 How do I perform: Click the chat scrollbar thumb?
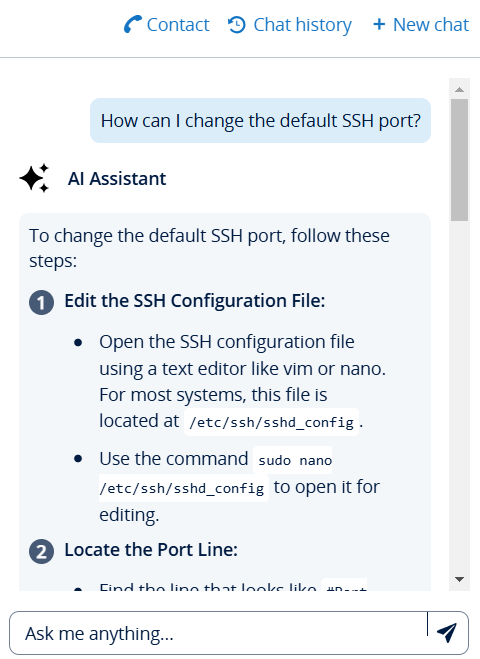(x=459, y=160)
